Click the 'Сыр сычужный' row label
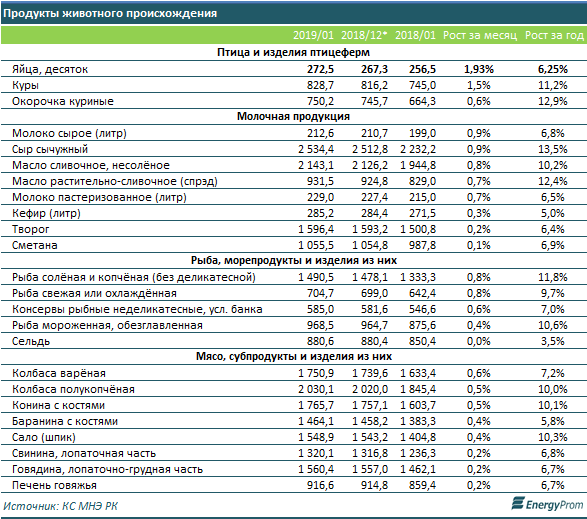Viewport: 587px width, 519px height. pyautogui.click(x=50, y=149)
